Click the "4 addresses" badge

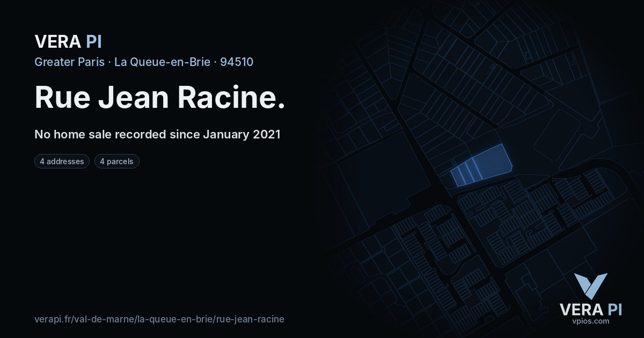[x=62, y=161]
